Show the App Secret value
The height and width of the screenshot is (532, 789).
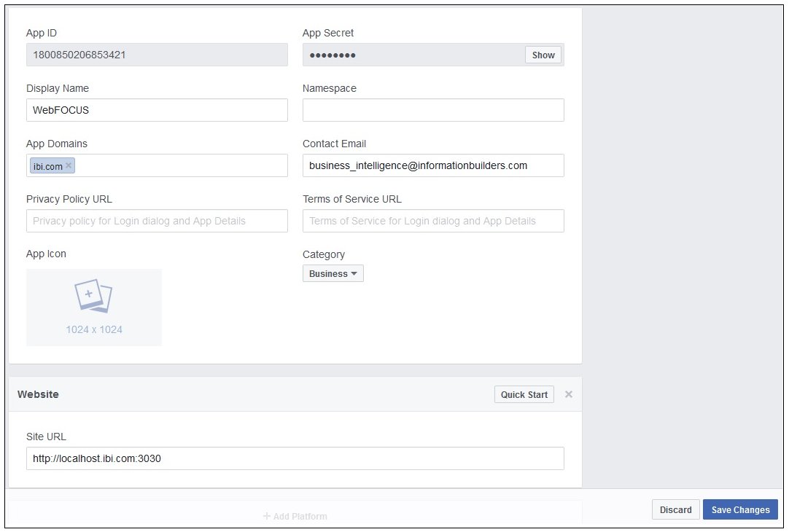[x=543, y=55]
